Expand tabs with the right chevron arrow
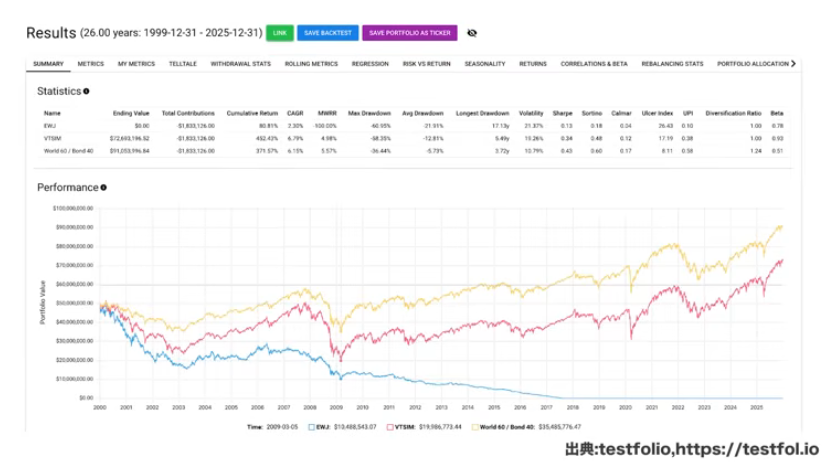The height and width of the screenshot is (476, 826). [x=793, y=63]
